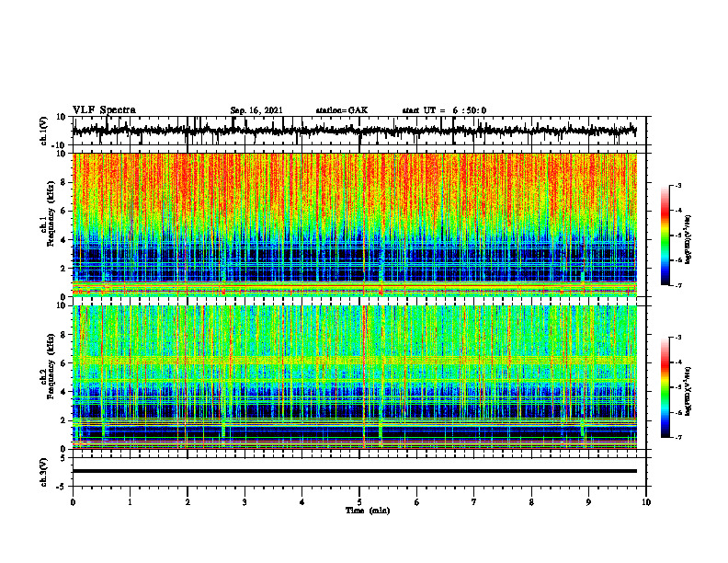Viewport: 728px width, 563px height.
Task: Click the ch.1 spectrogram panel
Action: (x=355, y=224)
